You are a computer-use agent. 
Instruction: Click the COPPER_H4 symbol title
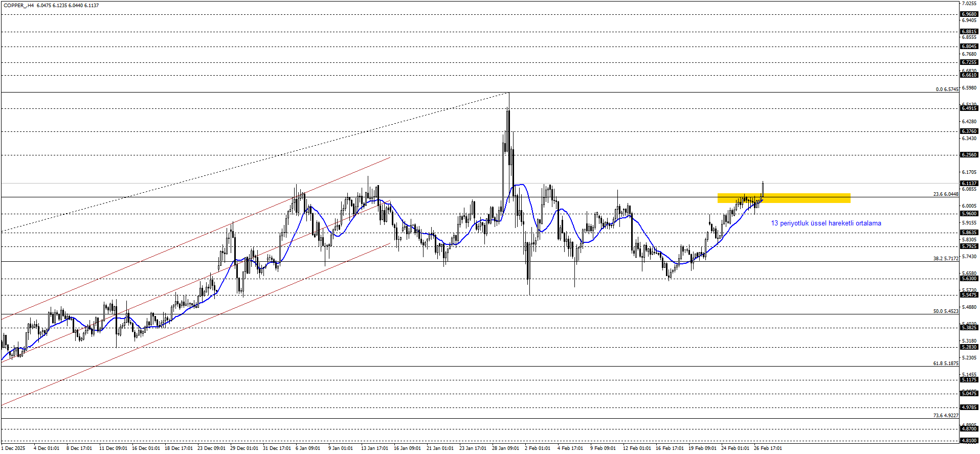tap(18, 6)
